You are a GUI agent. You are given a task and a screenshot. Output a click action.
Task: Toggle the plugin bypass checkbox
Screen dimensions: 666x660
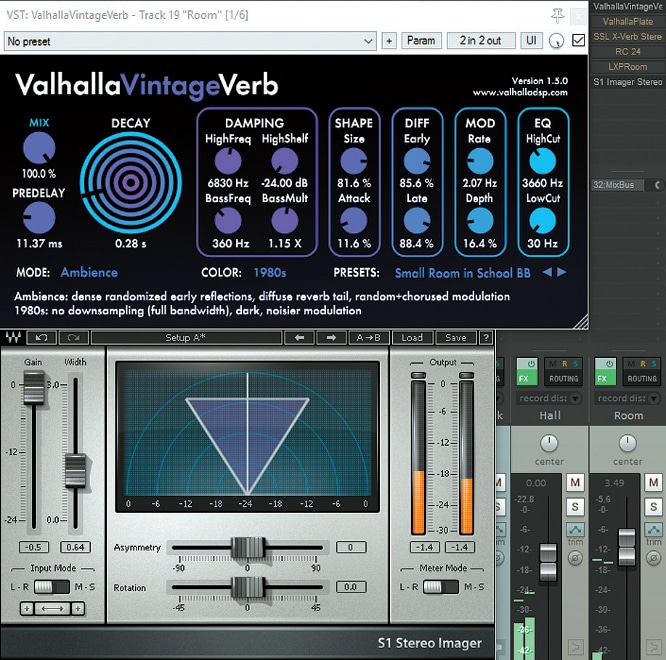[x=578, y=41]
